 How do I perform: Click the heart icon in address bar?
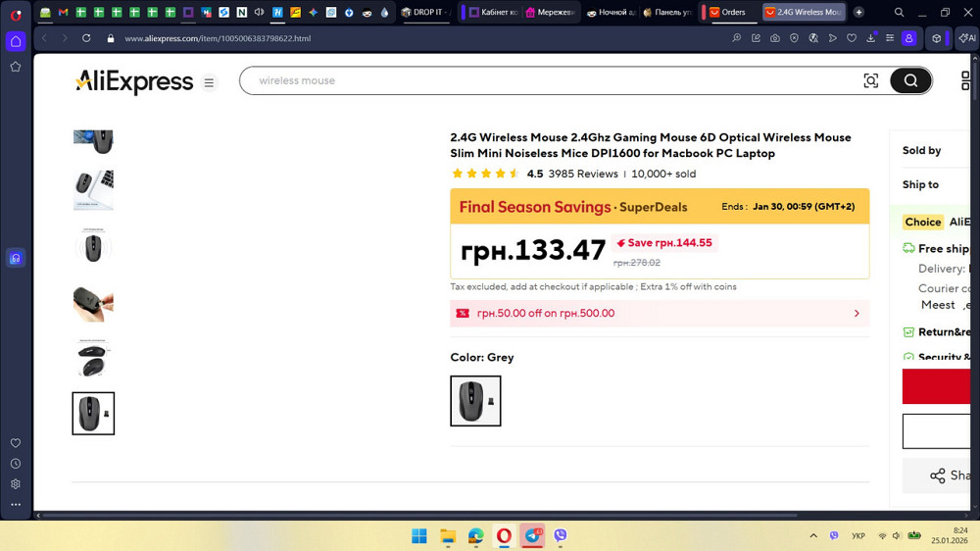pyautogui.click(x=852, y=38)
